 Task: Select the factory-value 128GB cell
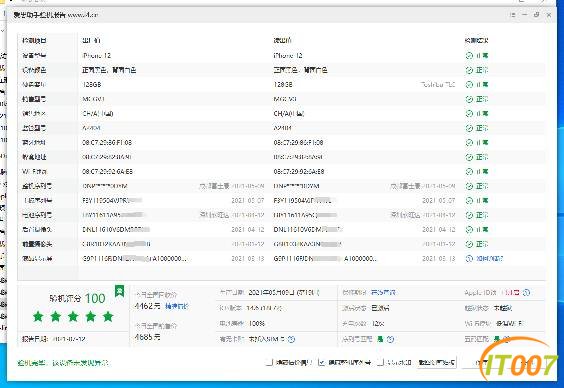[x=92, y=85]
